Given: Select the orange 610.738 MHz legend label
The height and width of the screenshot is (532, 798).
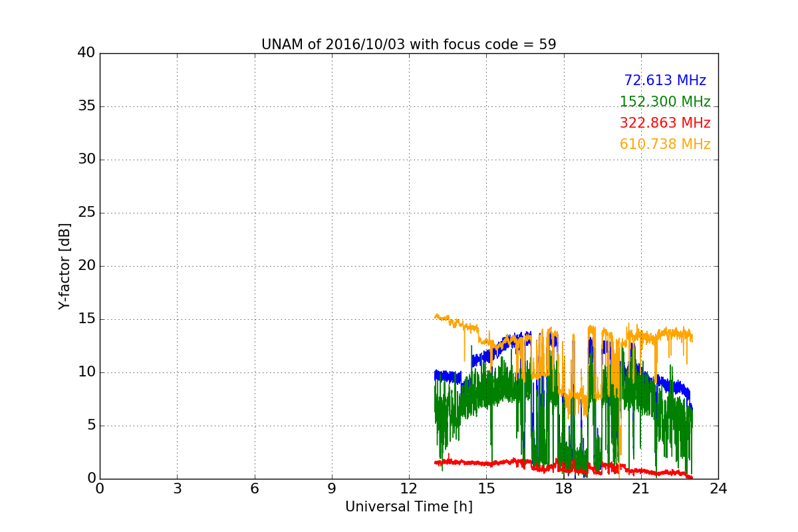Looking at the screenshot, I should [x=665, y=144].
